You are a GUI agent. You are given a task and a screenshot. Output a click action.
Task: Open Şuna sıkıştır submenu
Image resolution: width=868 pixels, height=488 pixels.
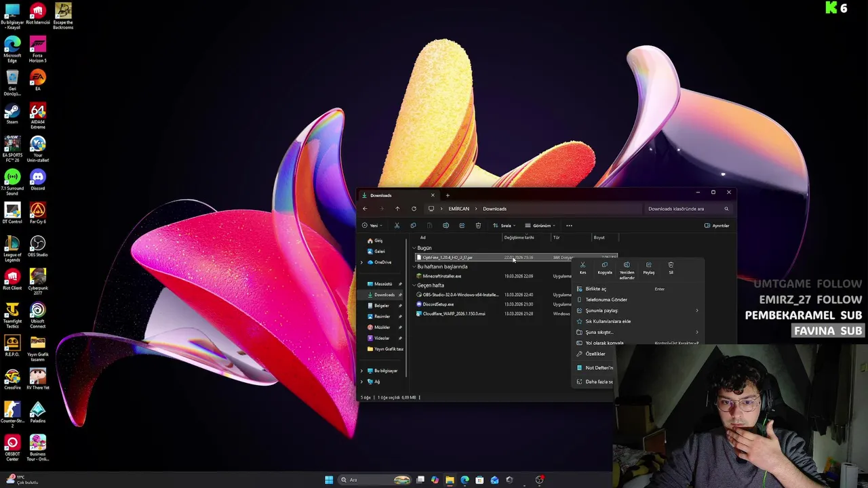[x=637, y=332]
